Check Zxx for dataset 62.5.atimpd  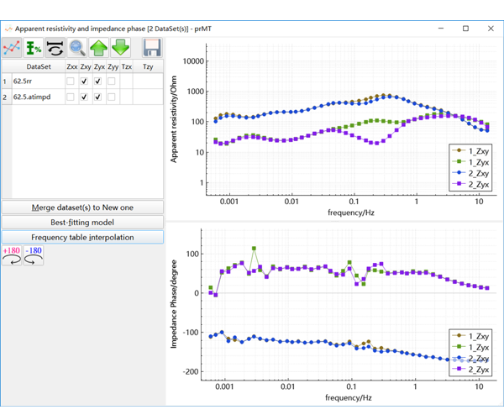(71, 97)
